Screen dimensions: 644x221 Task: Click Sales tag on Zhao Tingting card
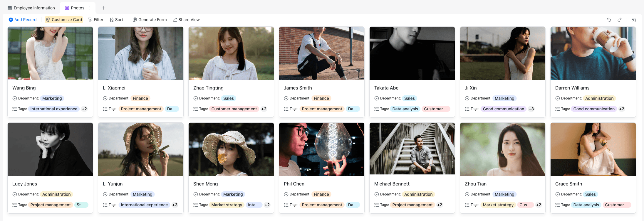coord(228,98)
